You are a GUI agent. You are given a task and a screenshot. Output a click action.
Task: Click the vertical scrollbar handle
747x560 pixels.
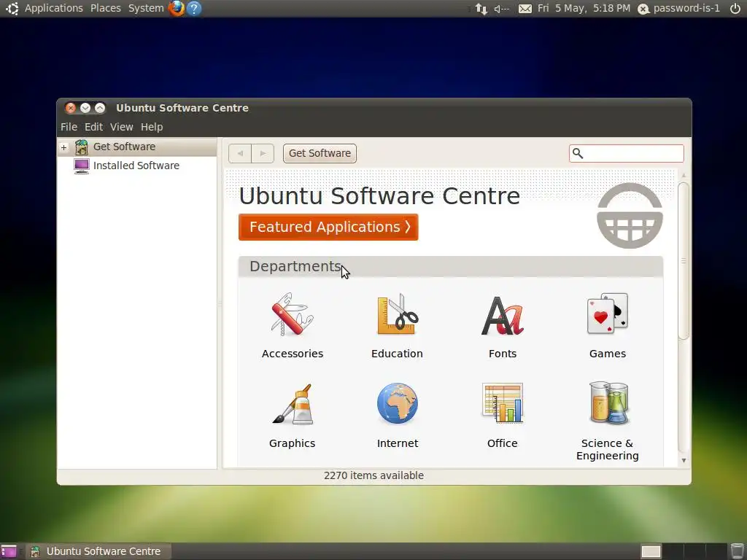[684, 261]
